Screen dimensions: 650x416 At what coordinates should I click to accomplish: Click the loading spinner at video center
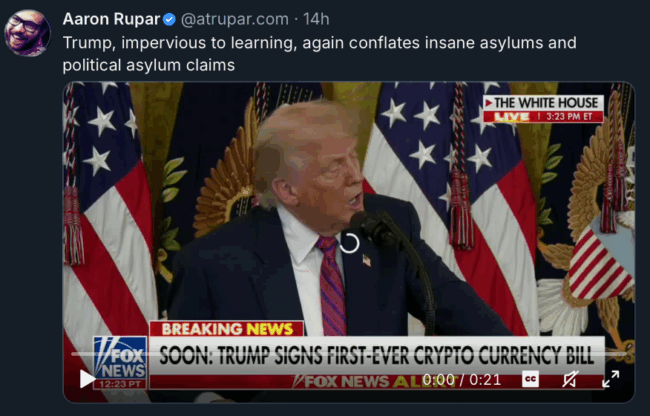349,243
